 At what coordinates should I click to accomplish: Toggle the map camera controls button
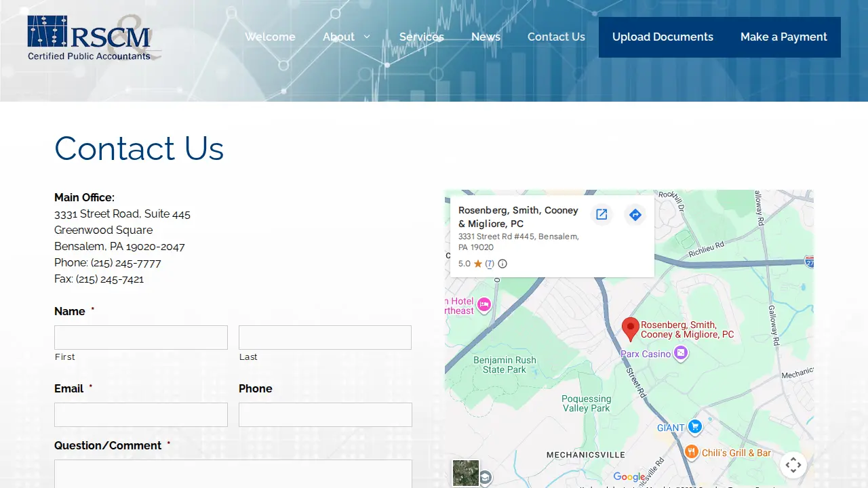793,465
